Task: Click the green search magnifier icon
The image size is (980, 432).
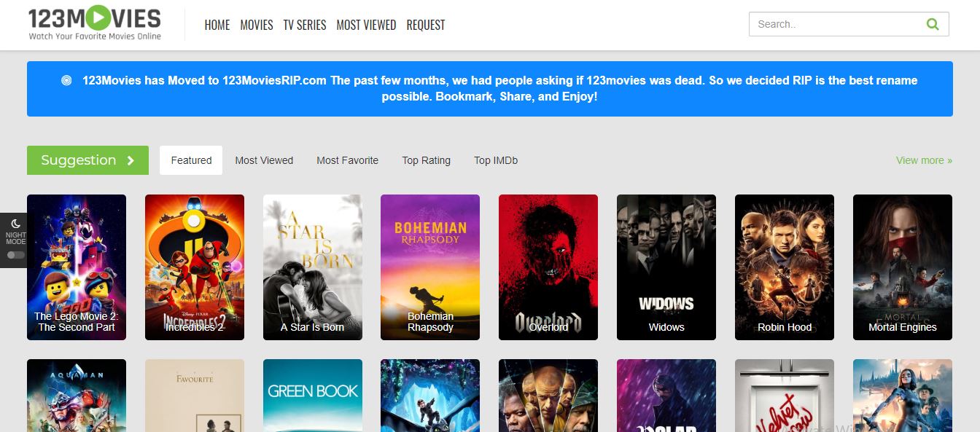Action: tap(933, 24)
